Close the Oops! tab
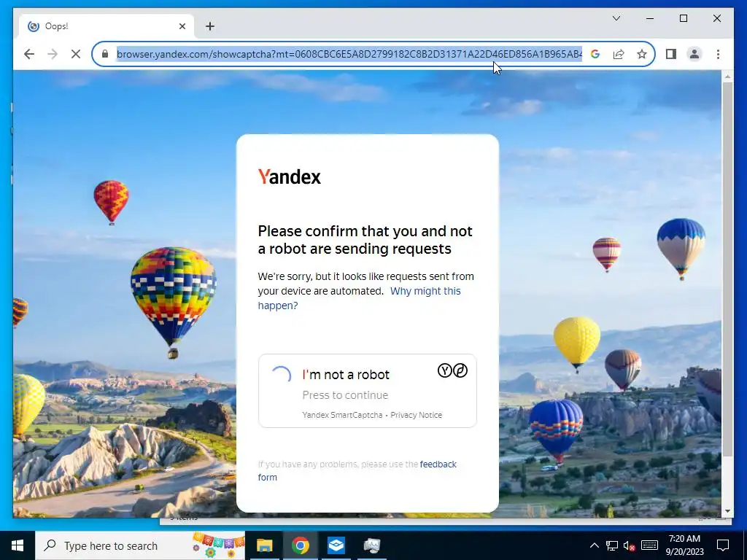The height and width of the screenshot is (560, 747). (x=182, y=26)
